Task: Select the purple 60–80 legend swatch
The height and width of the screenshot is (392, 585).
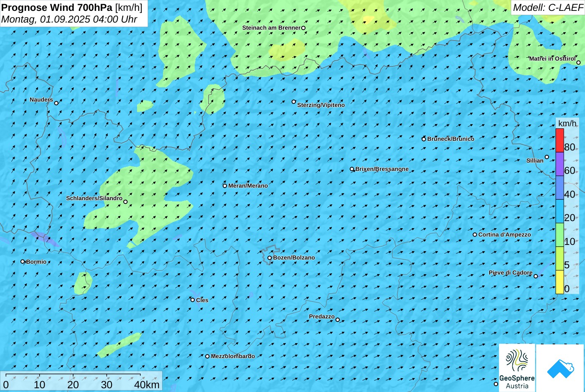Action: (560, 164)
